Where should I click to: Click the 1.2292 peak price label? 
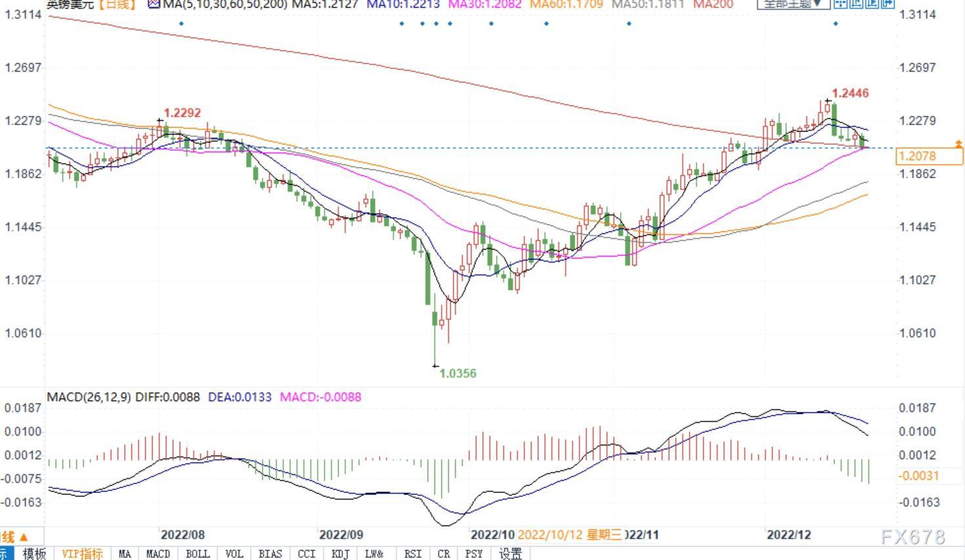point(182,113)
